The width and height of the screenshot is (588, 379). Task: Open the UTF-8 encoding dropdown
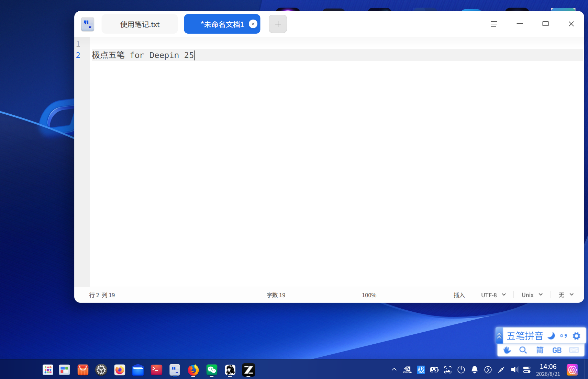[x=493, y=295]
